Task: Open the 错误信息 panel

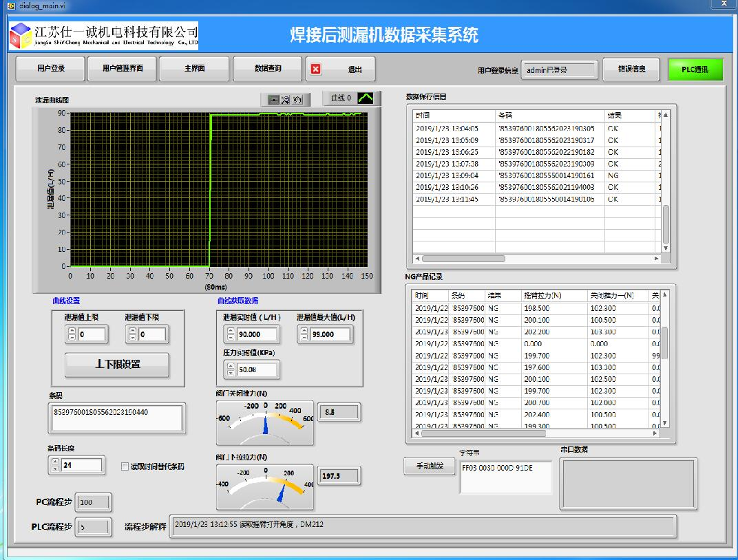Action: click(631, 69)
